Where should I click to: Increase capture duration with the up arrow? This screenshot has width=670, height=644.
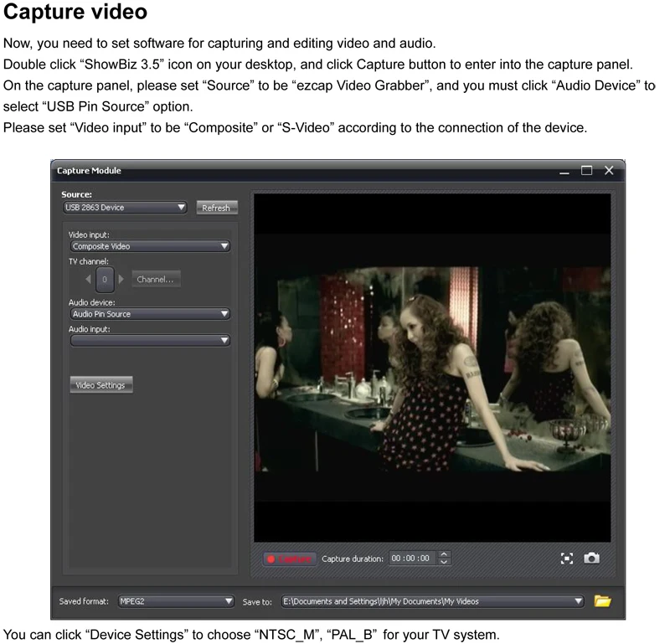[445, 554]
